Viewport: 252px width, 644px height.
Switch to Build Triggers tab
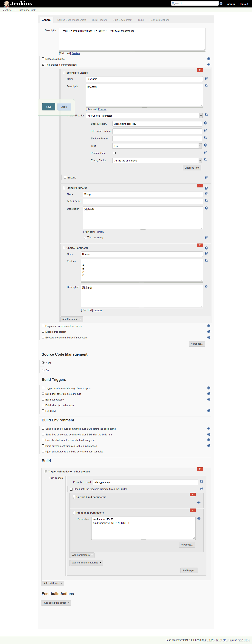(x=99, y=20)
